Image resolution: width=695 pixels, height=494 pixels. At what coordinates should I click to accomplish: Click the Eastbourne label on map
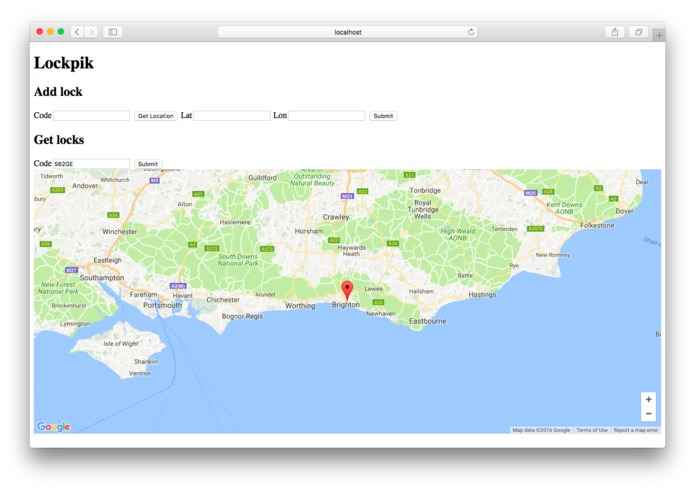click(x=427, y=321)
